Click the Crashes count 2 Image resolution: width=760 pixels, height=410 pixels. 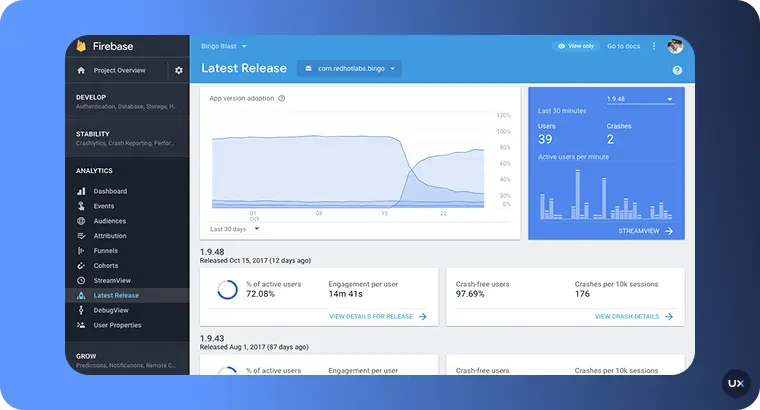coord(610,140)
